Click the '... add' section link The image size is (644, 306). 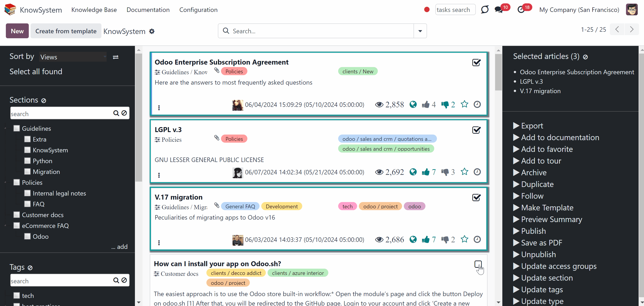[x=119, y=247]
